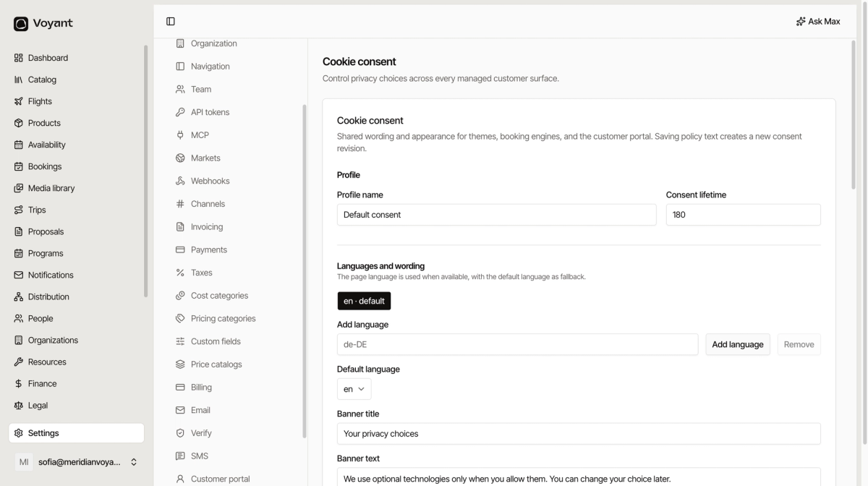
Task: Click the Proposals icon
Action: [x=19, y=231]
